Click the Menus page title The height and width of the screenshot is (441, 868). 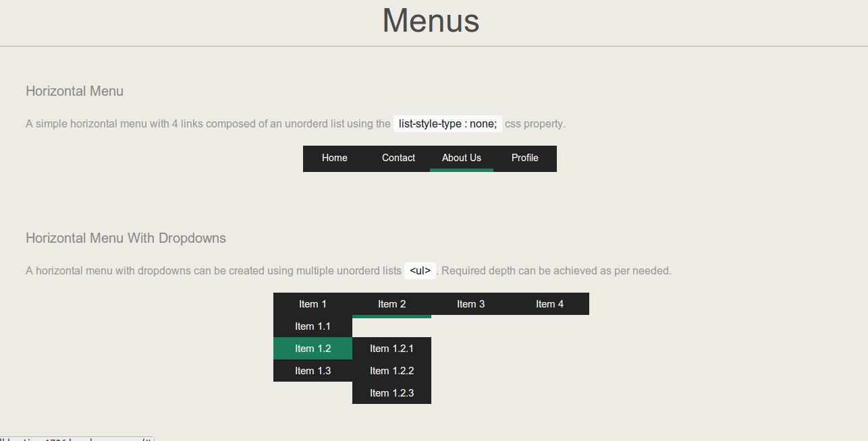431,21
